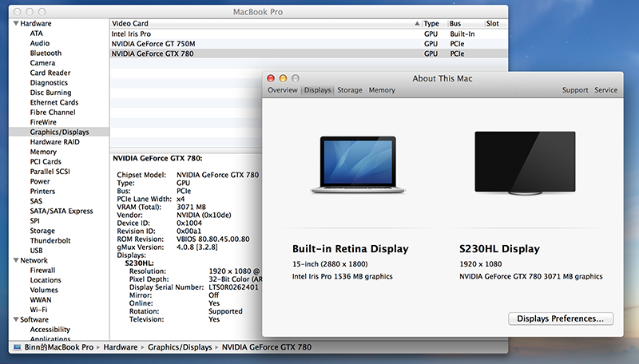Image resolution: width=639 pixels, height=364 pixels.
Task: Select Fibre Channel in the sidebar
Action: click(x=53, y=112)
